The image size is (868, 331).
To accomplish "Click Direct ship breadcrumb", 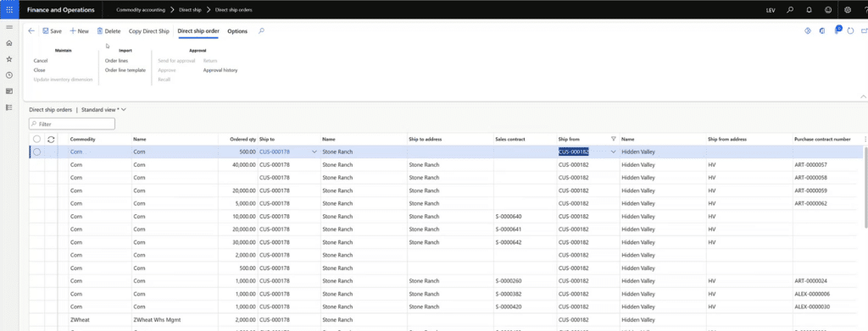I will (190, 10).
